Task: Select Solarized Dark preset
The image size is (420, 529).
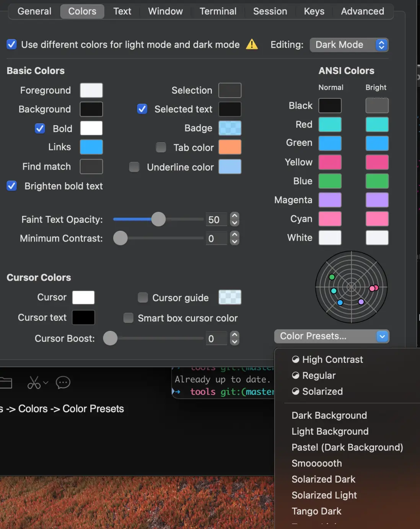Action: [x=323, y=479]
